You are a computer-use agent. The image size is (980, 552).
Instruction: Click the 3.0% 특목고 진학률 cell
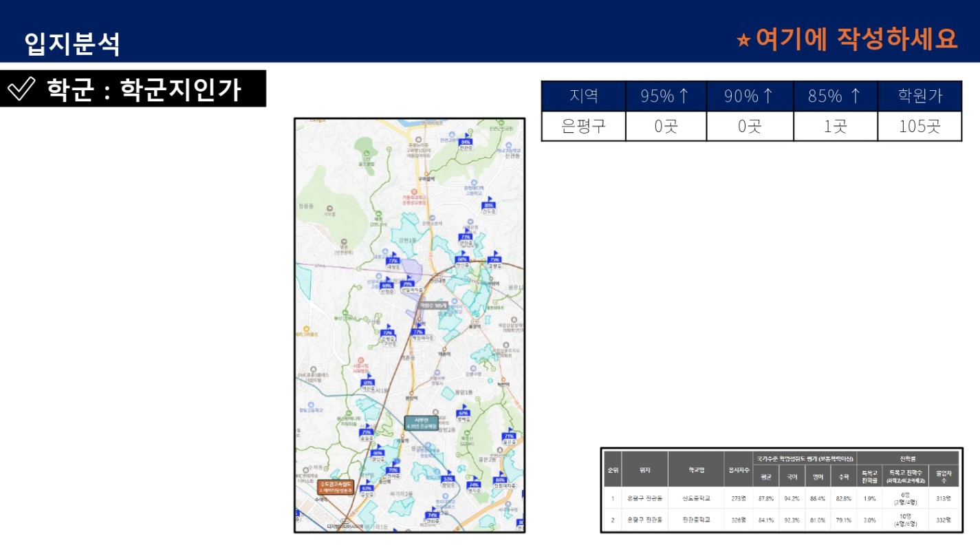[x=869, y=520]
